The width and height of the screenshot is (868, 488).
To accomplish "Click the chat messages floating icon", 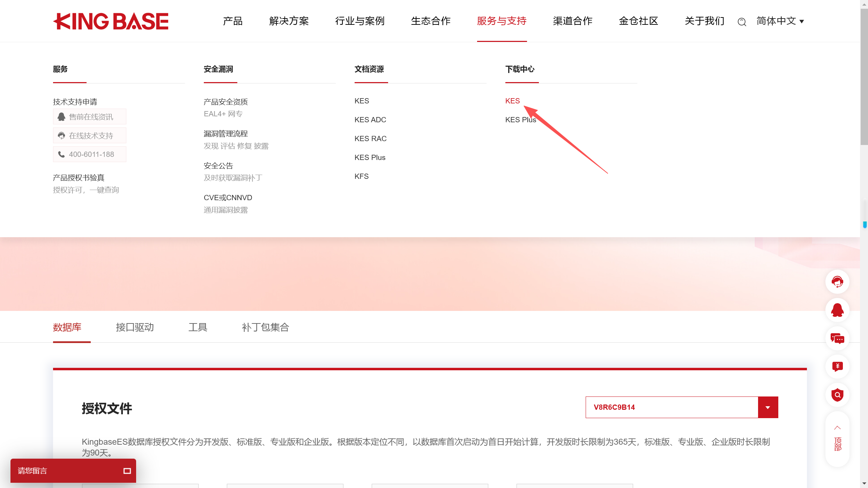I will pyautogui.click(x=838, y=338).
